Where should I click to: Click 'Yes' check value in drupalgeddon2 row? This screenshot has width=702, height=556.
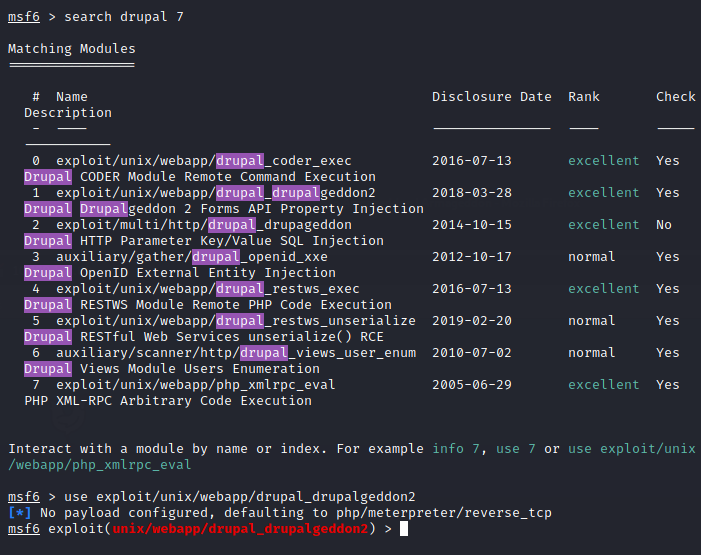[x=668, y=193]
